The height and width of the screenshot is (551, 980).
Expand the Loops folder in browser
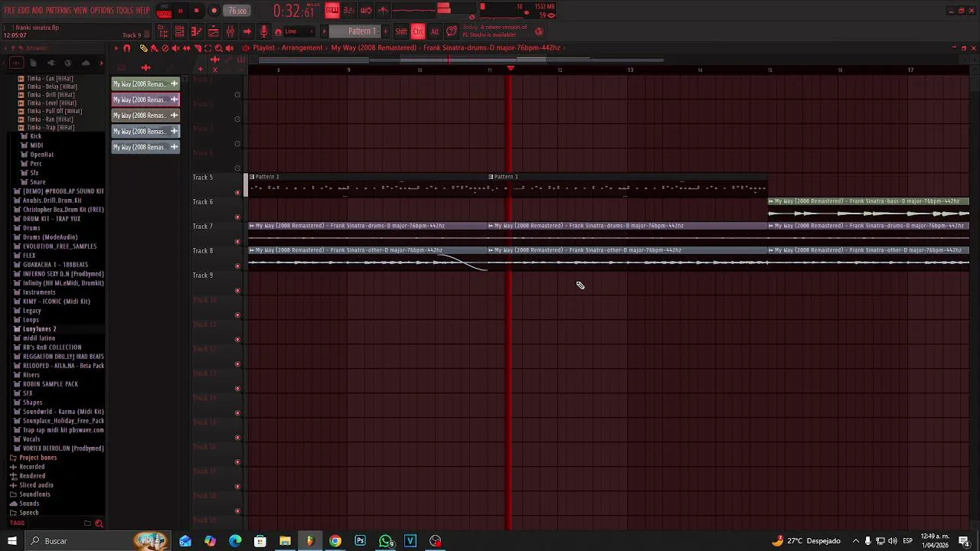click(31, 320)
